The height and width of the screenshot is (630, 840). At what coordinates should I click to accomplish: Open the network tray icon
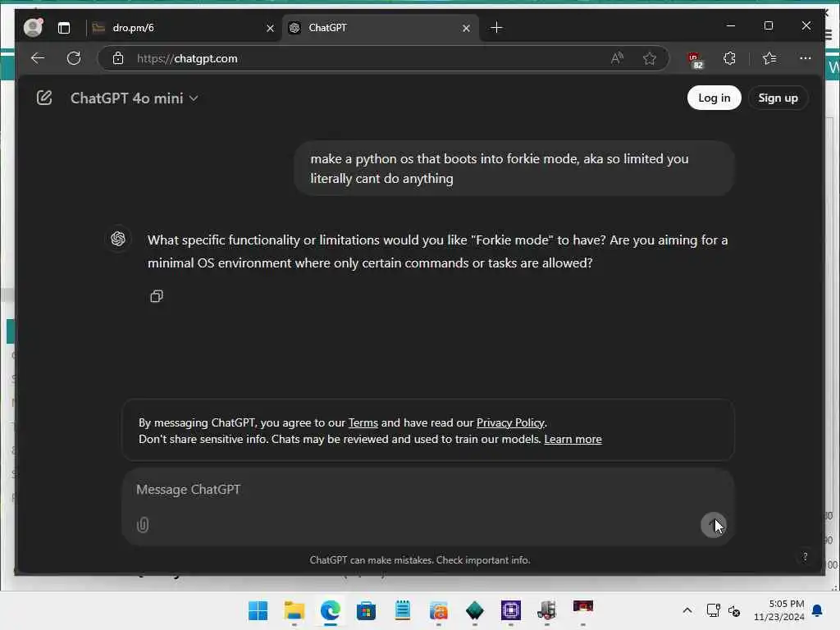(713, 610)
